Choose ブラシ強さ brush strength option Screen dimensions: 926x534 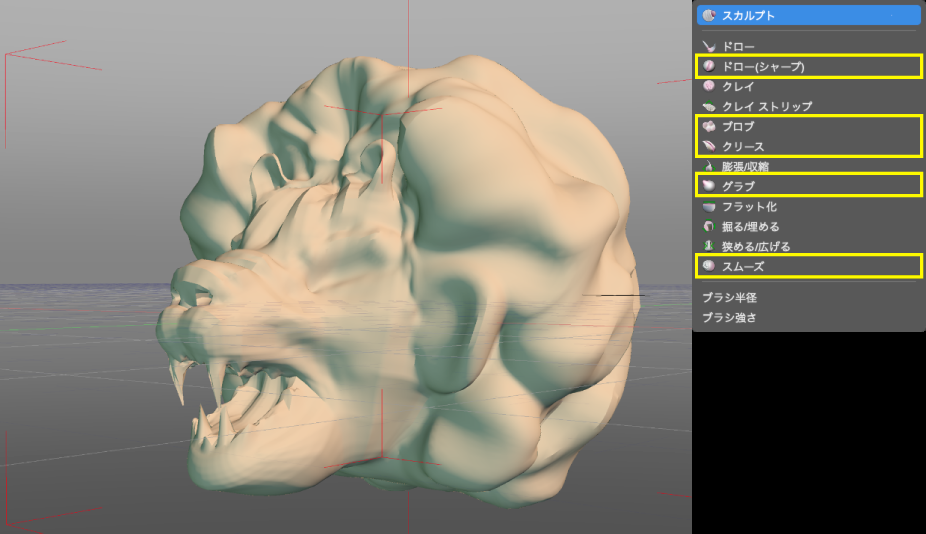click(729, 317)
